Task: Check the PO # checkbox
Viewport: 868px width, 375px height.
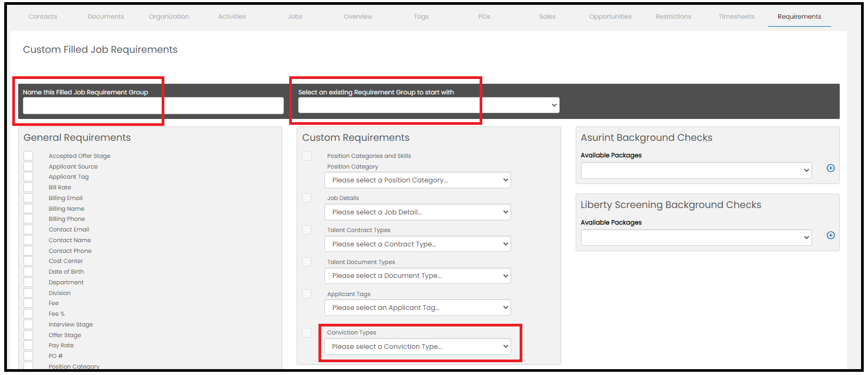Action: click(28, 356)
